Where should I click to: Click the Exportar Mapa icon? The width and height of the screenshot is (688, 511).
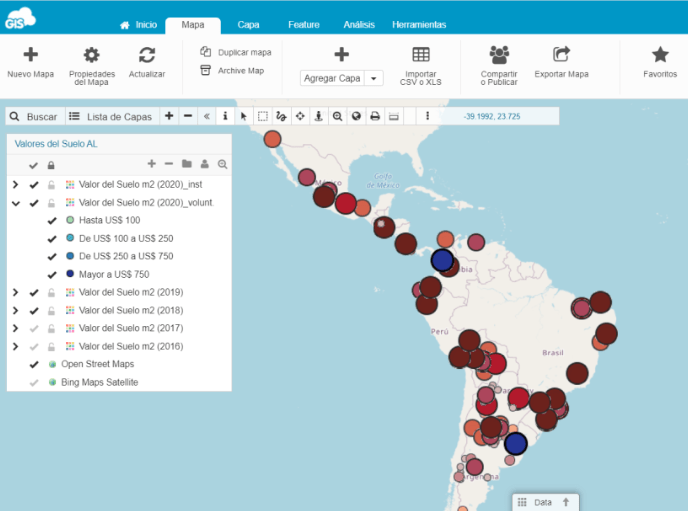tap(561, 55)
